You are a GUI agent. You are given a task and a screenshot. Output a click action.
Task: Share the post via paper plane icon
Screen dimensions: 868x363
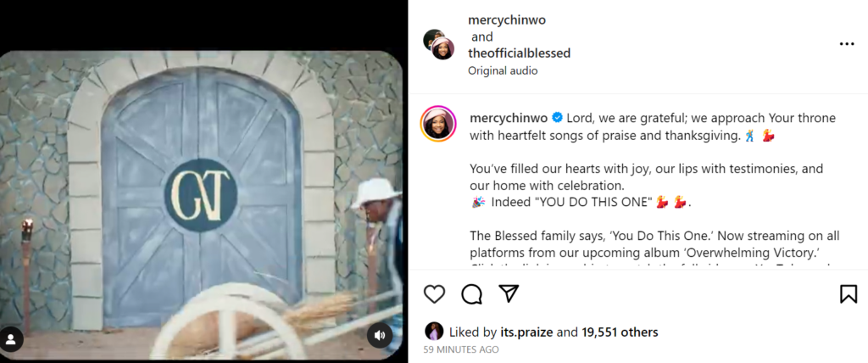point(509,293)
